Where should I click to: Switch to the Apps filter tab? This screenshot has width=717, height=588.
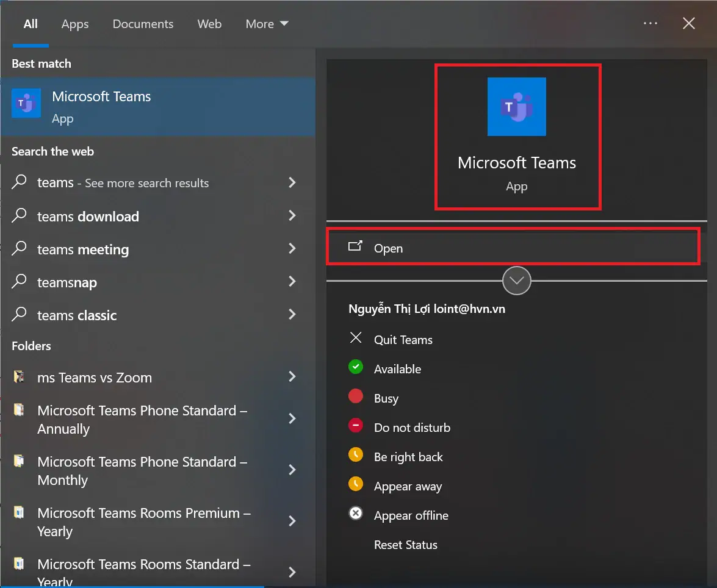click(75, 24)
